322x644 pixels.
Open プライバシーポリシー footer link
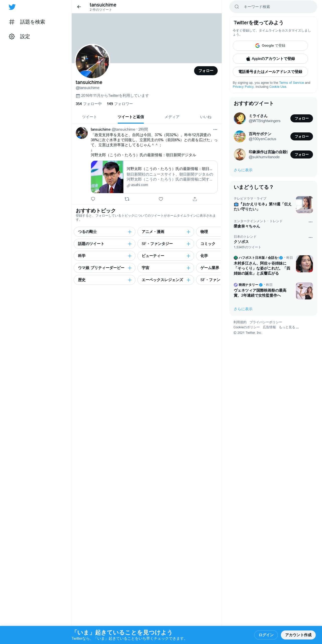[266, 322]
